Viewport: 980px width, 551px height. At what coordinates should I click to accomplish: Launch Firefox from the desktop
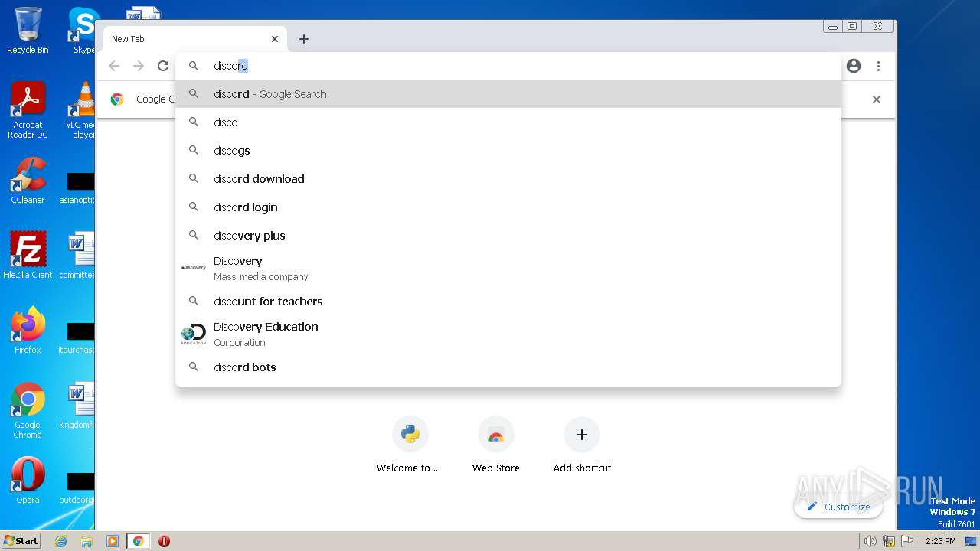(x=28, y=331)
